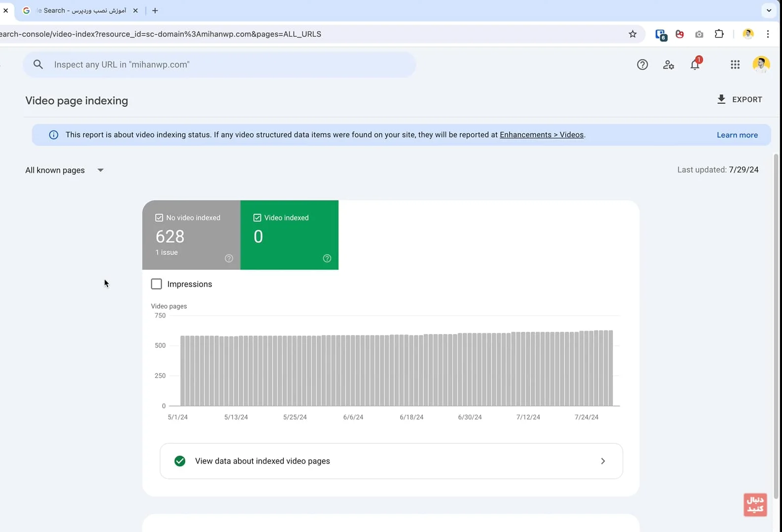
Task: Open the Chrome extensions puzzle icon
Action: pos(719,34)
